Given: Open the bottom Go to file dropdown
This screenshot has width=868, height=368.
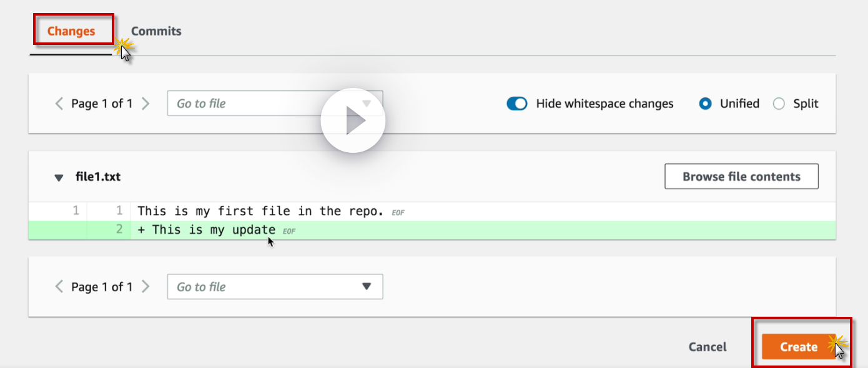Looking at the screenshot, I should [275, 287].
